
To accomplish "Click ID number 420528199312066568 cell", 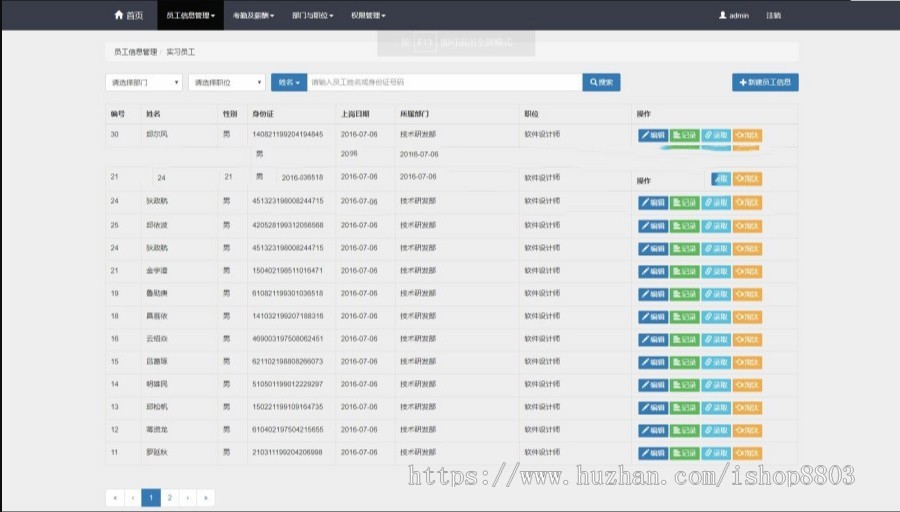I will pyautogui.click(x=288, y=225).
